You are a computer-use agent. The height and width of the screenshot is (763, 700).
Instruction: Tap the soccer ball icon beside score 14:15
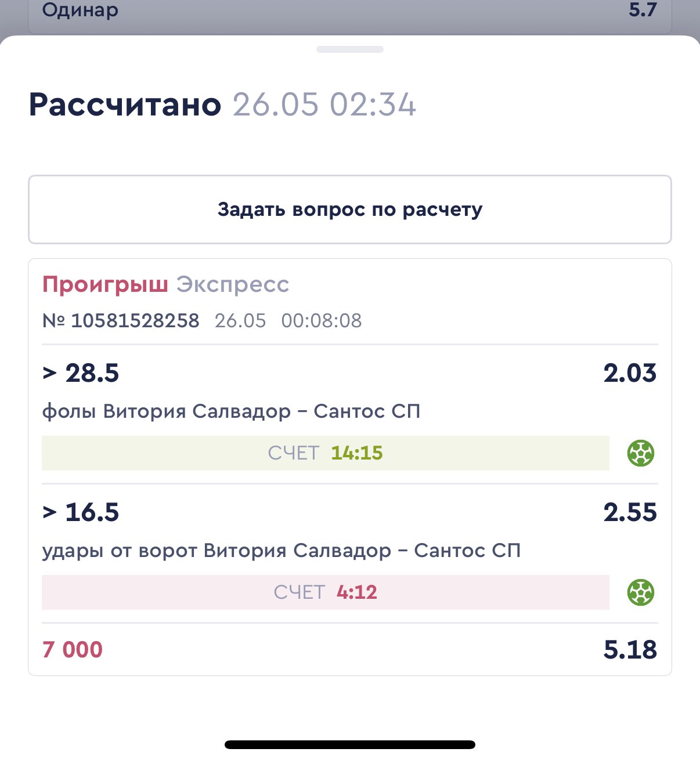tap(641, 453)
